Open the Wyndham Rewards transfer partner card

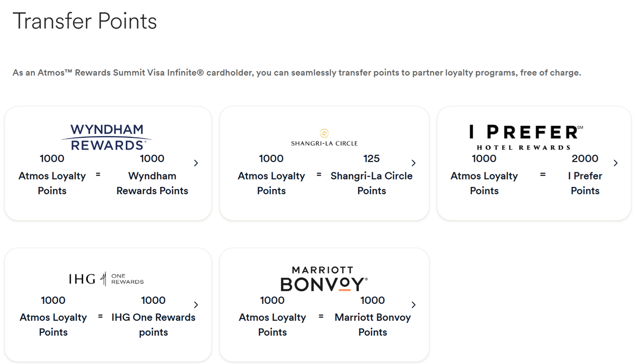[x=107, y=162]
